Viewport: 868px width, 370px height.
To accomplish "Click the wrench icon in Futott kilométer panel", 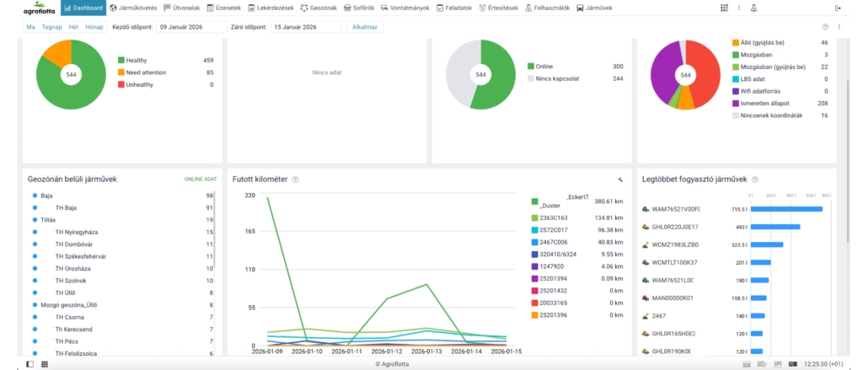I will pos(619,180).
